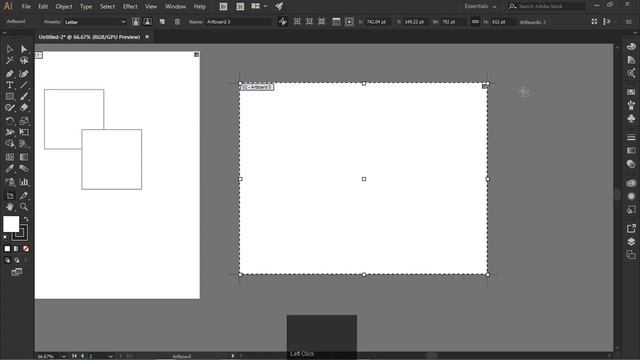Open the zoom level dropdown
This screenshot has height=360, width=640.
point(63,356)
